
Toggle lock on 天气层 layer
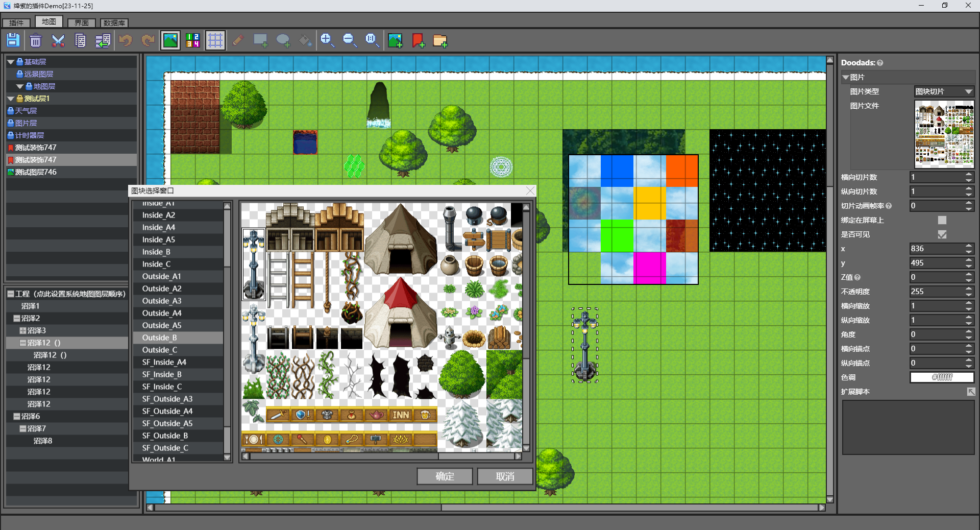pos(11,111)
